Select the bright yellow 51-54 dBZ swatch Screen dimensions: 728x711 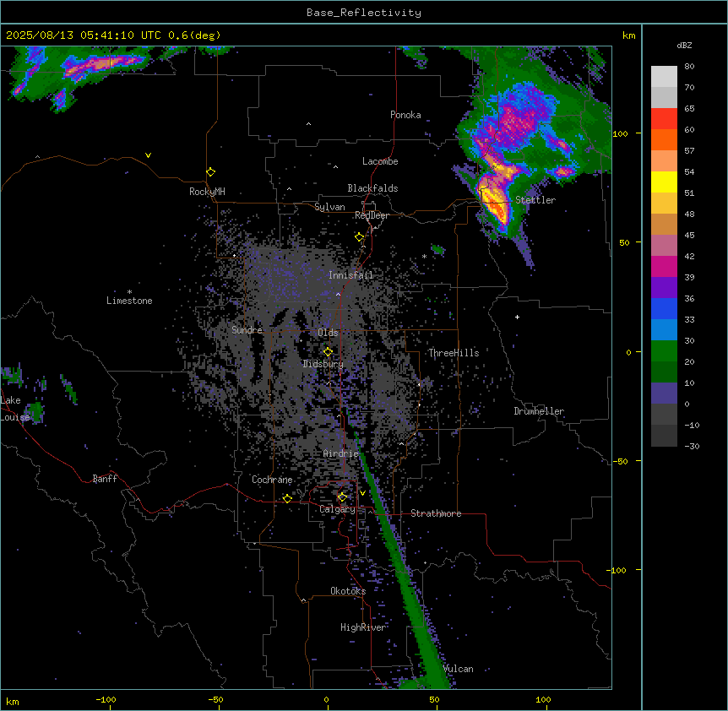(664, 182)
